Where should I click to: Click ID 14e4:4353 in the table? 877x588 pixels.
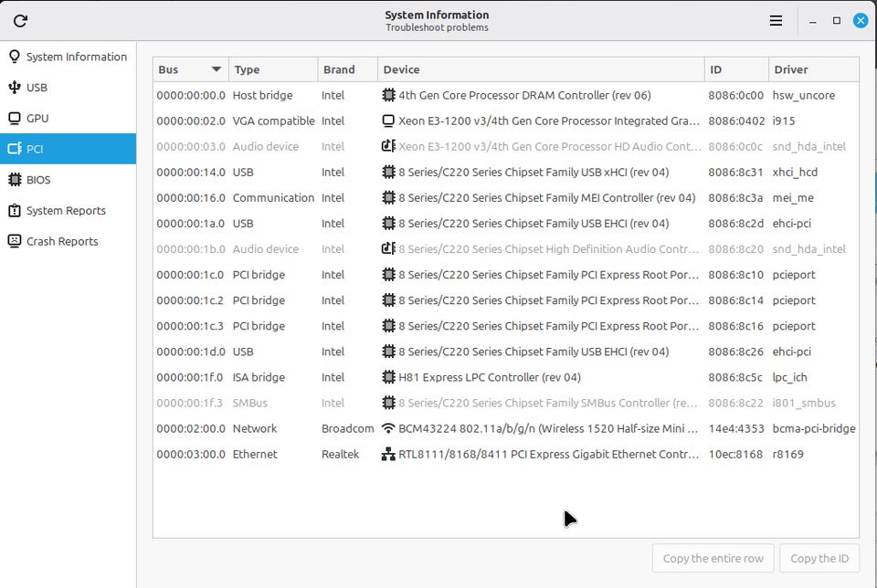(x=736, y=429)
